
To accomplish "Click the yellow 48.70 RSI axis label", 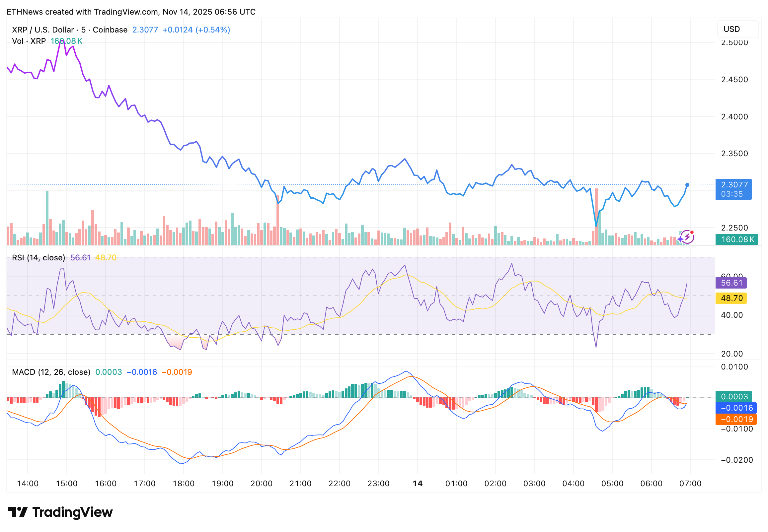I will pyautogui.click(x=731, y=298).
